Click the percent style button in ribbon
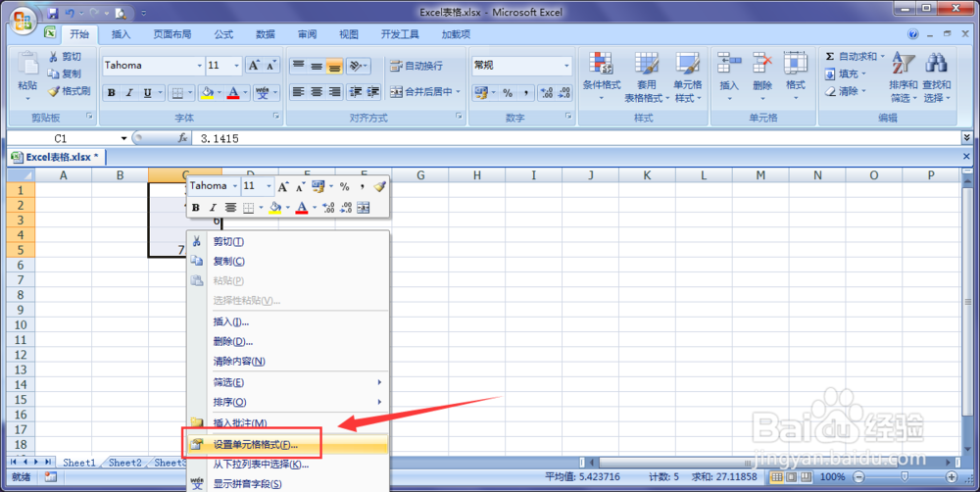Image resolution: width=980 pixels, height=492 pixels. pos(508,93)
